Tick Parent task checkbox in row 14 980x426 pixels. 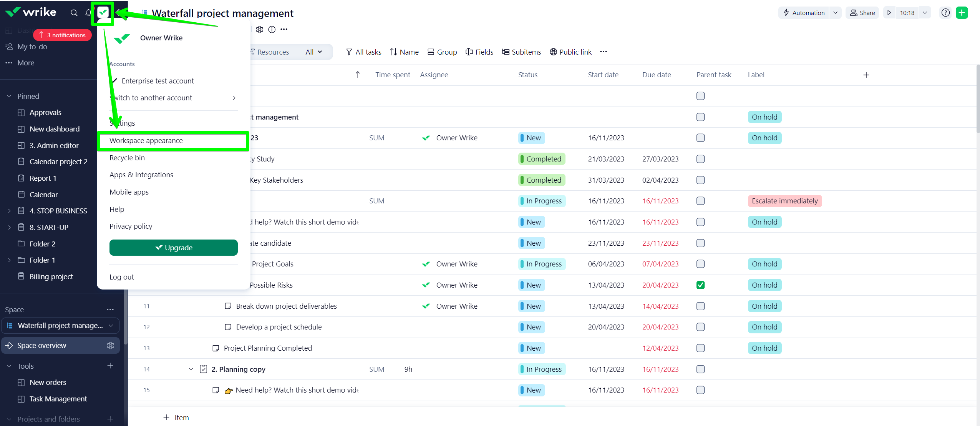(x=700, y=369)
